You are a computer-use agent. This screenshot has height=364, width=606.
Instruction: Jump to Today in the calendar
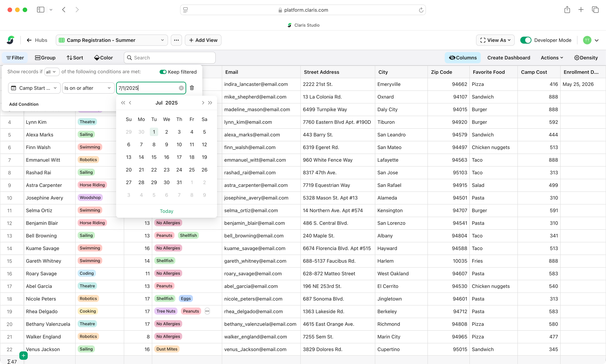(166, 211)
